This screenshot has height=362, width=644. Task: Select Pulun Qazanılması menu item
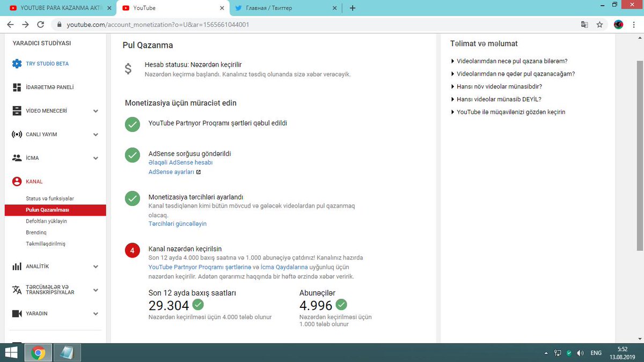tap(55, 210)
